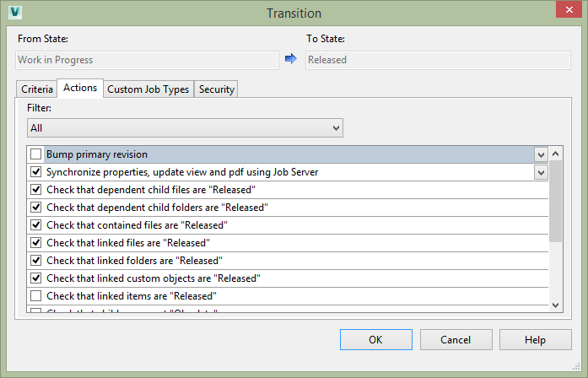Toggle Check that linked items are "Released"
The width and height of the screenshot is (588, 378).
coord(35,296)
